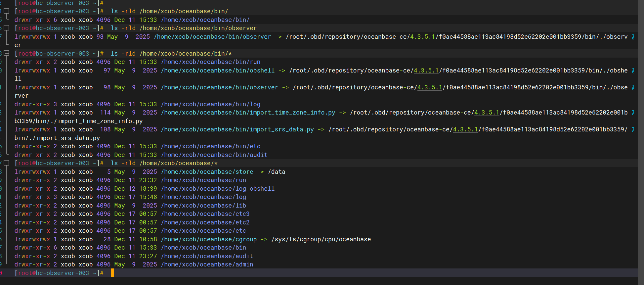Open 4.3.5.1 link on import_srs_data.py line
Image resolution: width=644 pixels, height=285 pixels.
click(465, 129)
